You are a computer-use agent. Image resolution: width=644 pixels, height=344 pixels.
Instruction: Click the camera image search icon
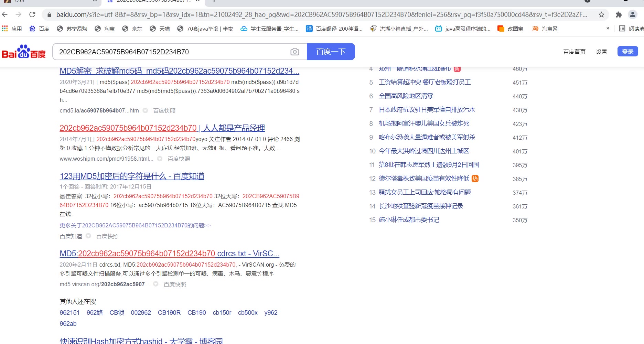point(295,52)
